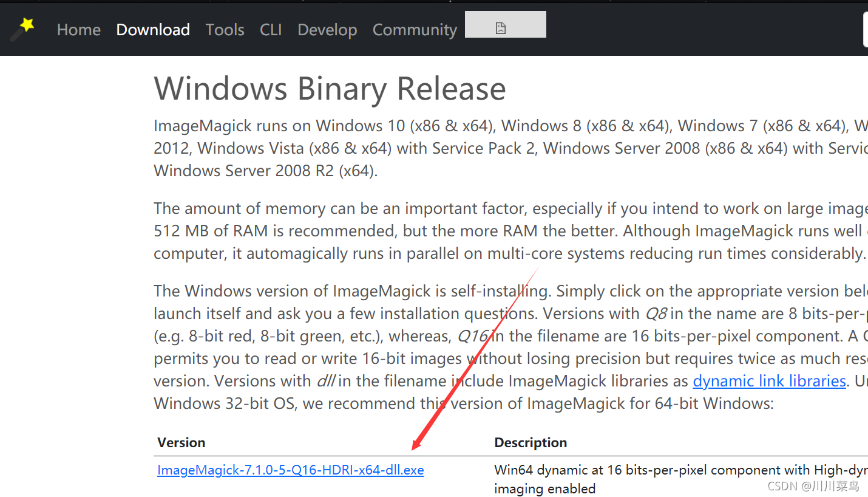Viewport: 868px width, 497px height.
Task: Go to the CLI navigation item
Action: tap(271, 30)
